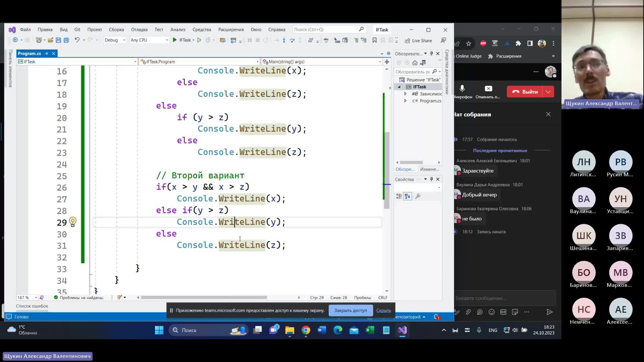The height and width of the screenshot is (362, 644).
Task: Start without debugging using outlined play icon
Action: point(199,40)
